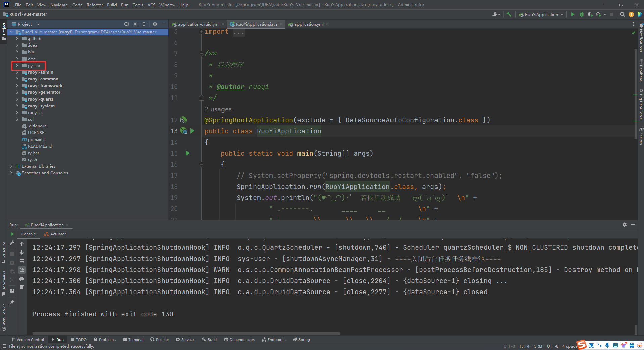The height and width of the screenshot is (350, 644).
Task: Click the console horizontal scrollbar
Action: coord(186,334)
